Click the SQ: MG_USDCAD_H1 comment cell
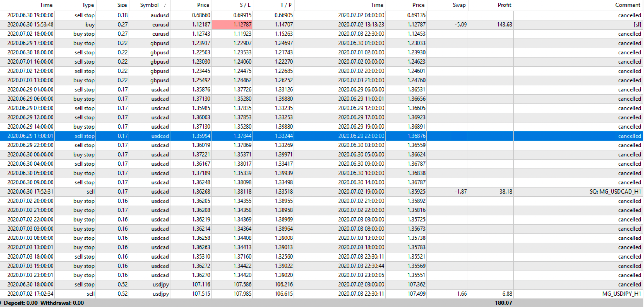The image size is (644, 307). (615, 192)
